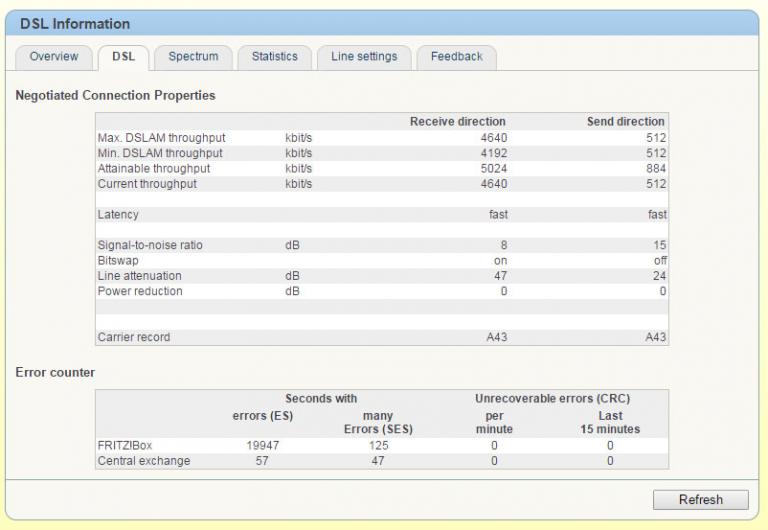Select the DSL tab
The height and width of the screenshot is (530, 768).
coord(123,57)
